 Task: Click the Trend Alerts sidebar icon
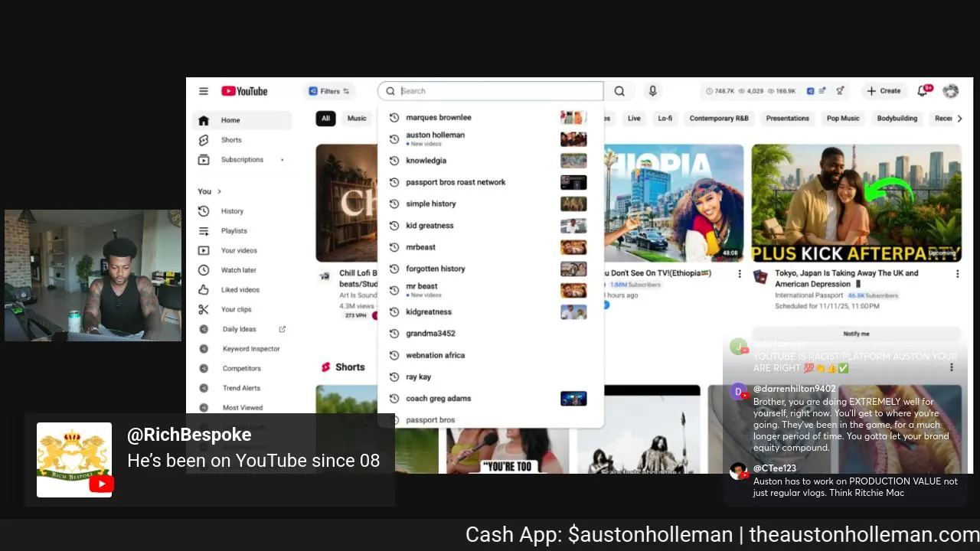204,388
